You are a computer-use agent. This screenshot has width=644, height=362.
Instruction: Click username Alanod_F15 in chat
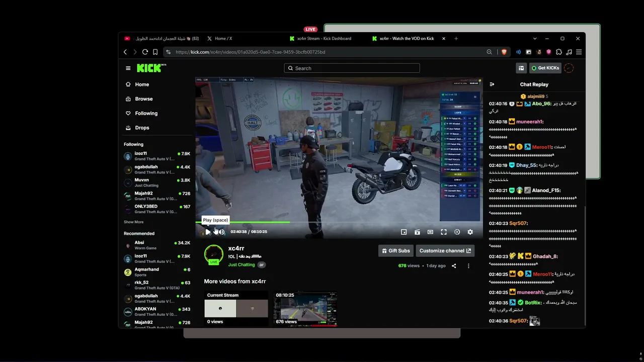click(x=546, y=191)
